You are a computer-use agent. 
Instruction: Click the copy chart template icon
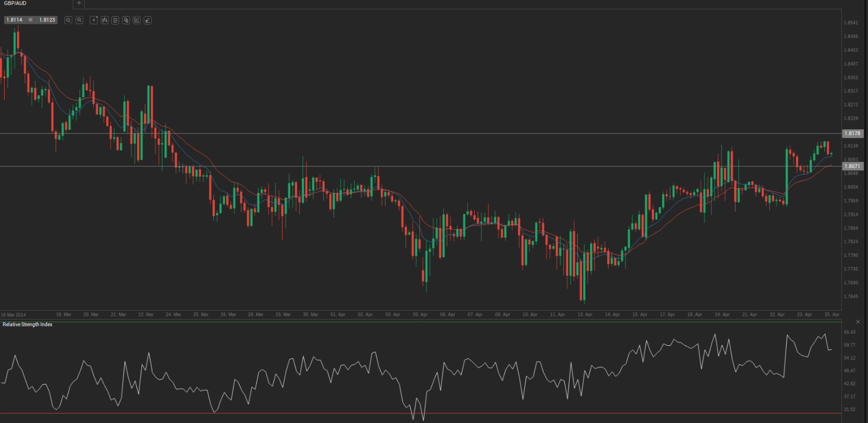tap(126, 20)
